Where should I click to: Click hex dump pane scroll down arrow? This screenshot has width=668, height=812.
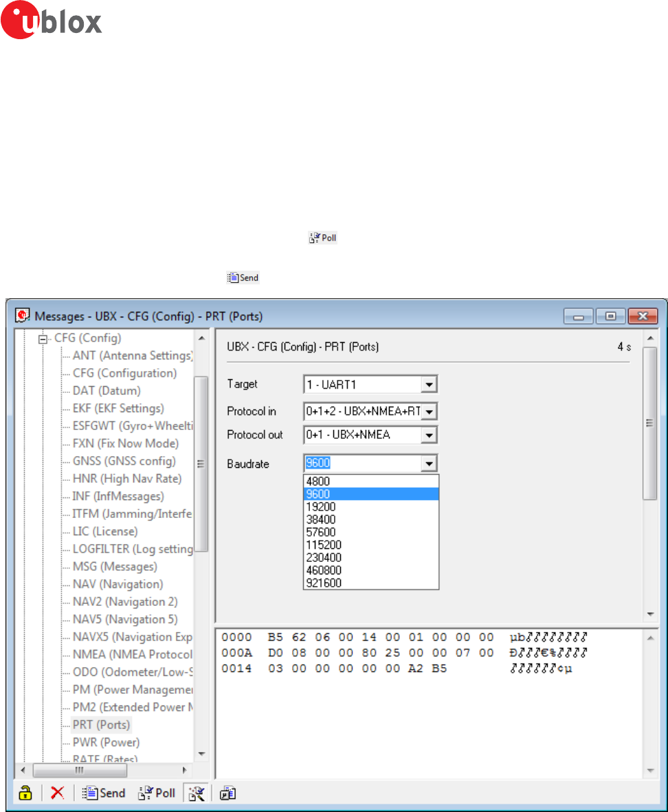pos(650,771)
